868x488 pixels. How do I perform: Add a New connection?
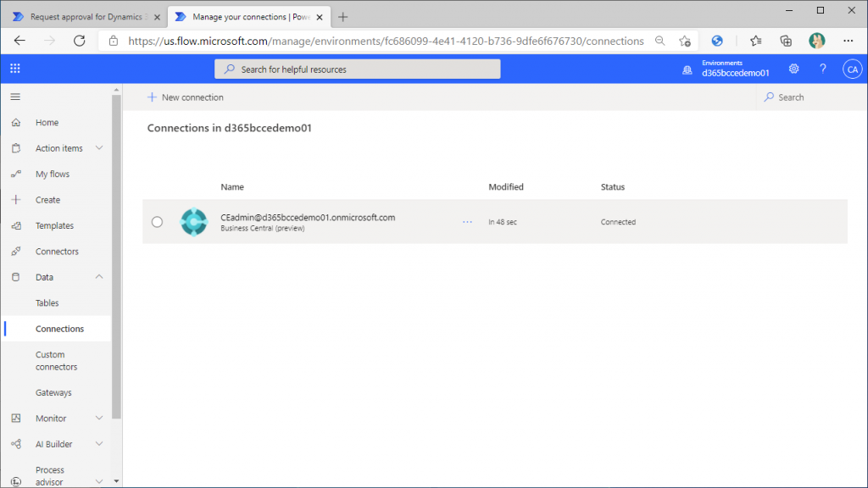(186, 97)
